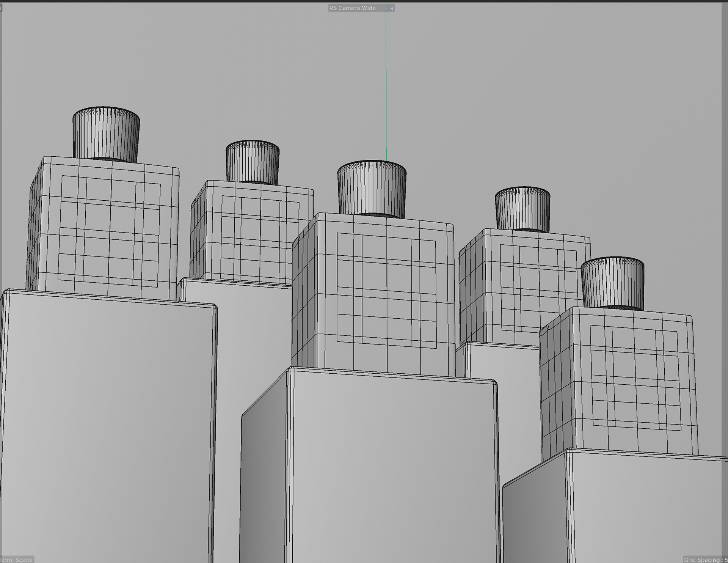Select the center bottle's ribbed cap
This screenshot has height=563, width=728.
[x=372, y=189]
